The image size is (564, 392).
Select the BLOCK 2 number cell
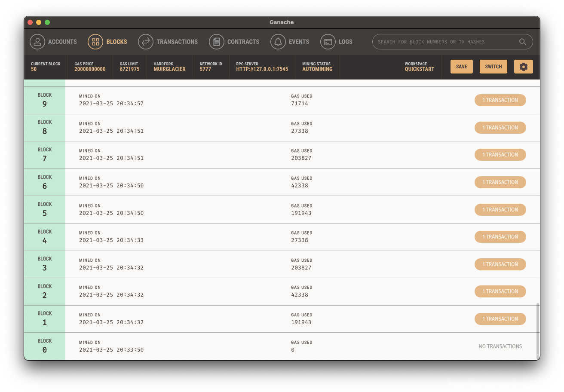[45, 291]
